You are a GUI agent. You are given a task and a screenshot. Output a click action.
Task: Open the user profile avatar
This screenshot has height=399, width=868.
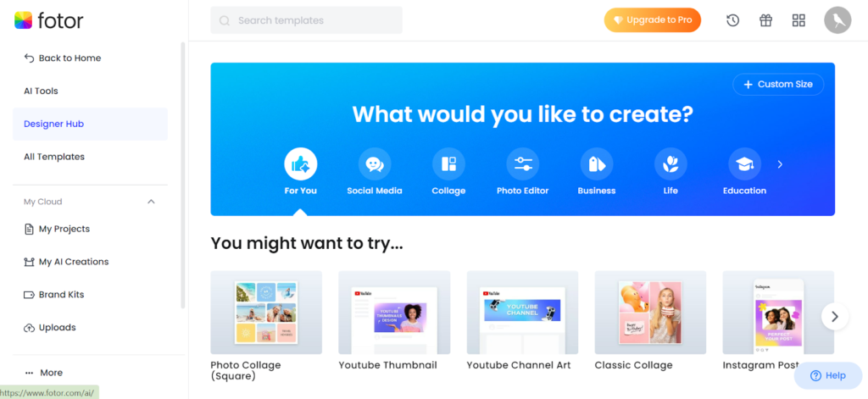[x=837, y=20]
